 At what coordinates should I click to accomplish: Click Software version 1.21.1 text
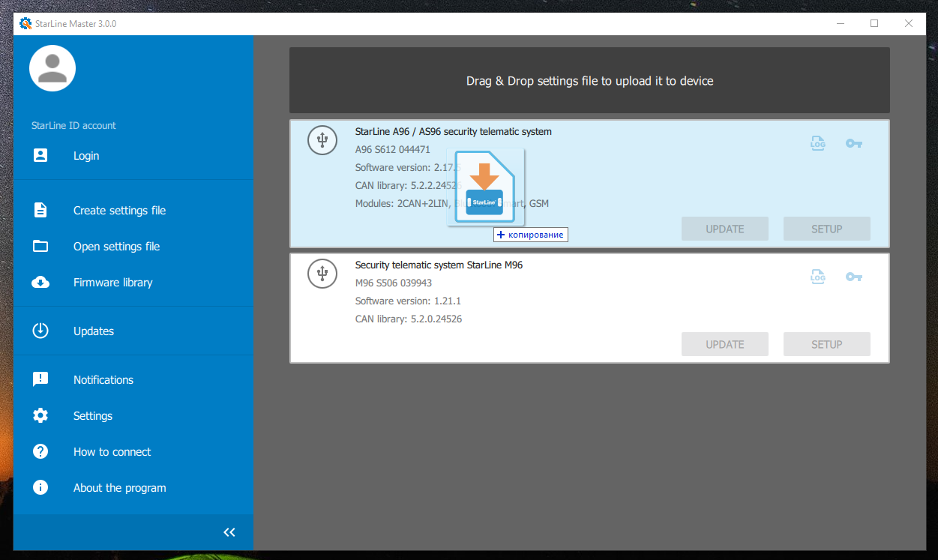point(408,301)
